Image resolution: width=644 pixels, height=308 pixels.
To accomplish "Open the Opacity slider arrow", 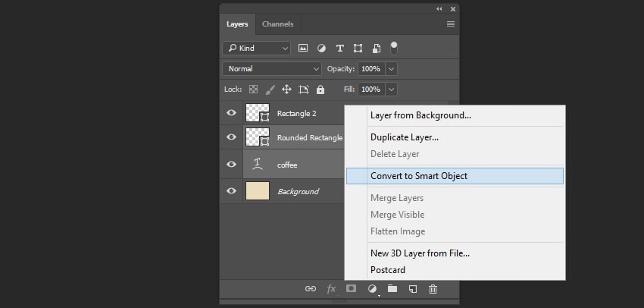I will tap(392, 69).
